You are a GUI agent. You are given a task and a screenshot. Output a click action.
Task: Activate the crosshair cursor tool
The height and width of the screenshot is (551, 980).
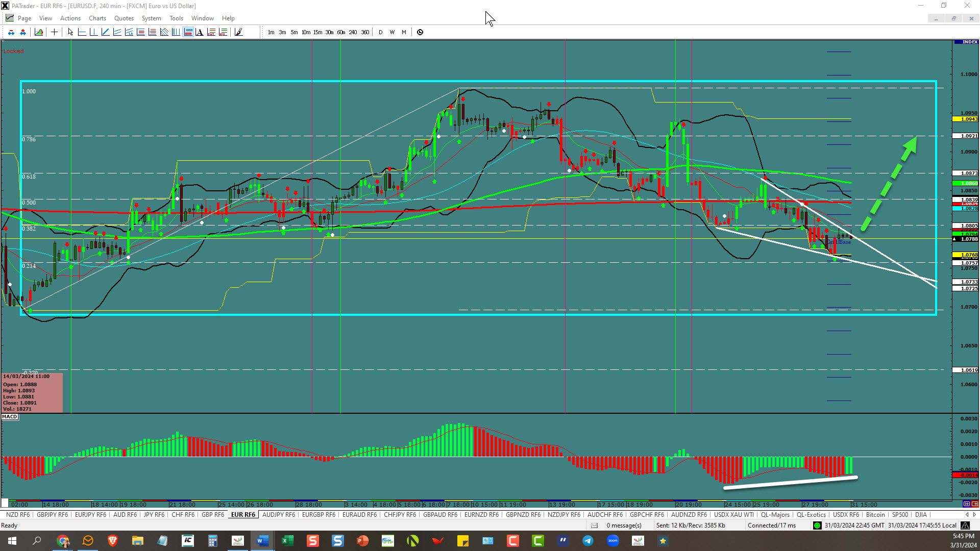54,32
